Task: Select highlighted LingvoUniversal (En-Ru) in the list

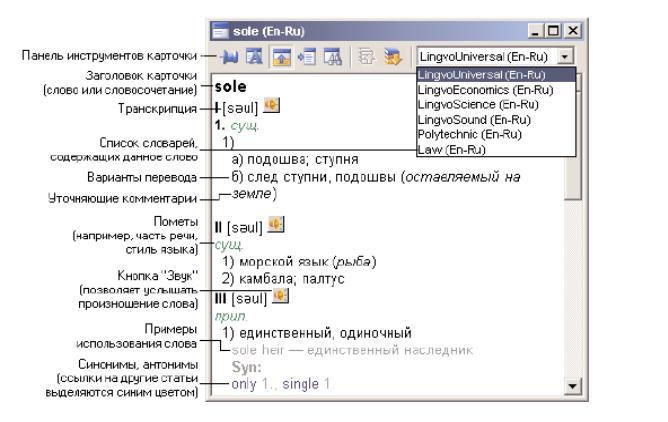Action: (496, 75)
